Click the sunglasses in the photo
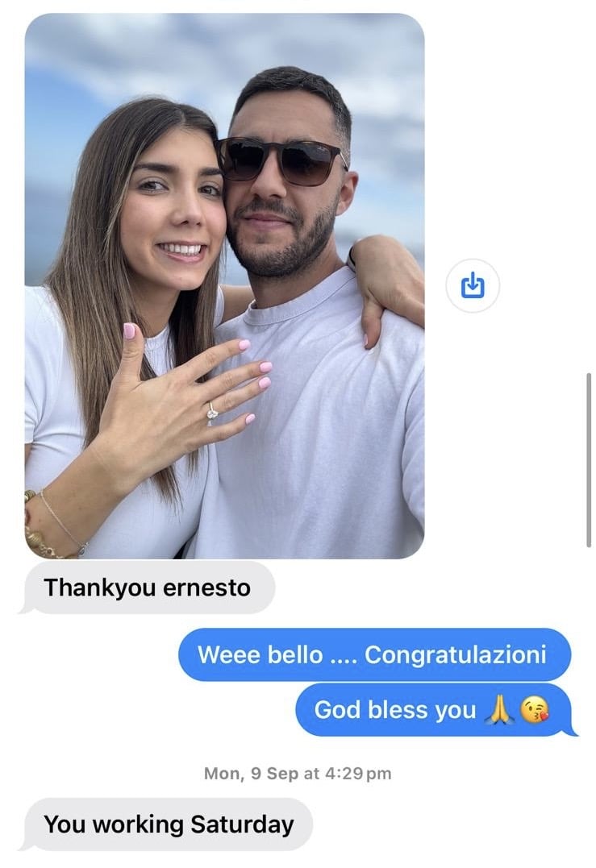Screen dimensions: 596x868 point(281,159)
